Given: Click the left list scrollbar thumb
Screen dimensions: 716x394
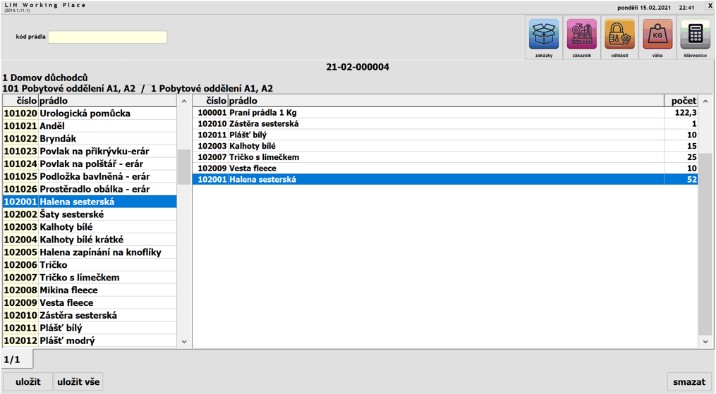Looking at the screenshot, I should coord(184,167).
